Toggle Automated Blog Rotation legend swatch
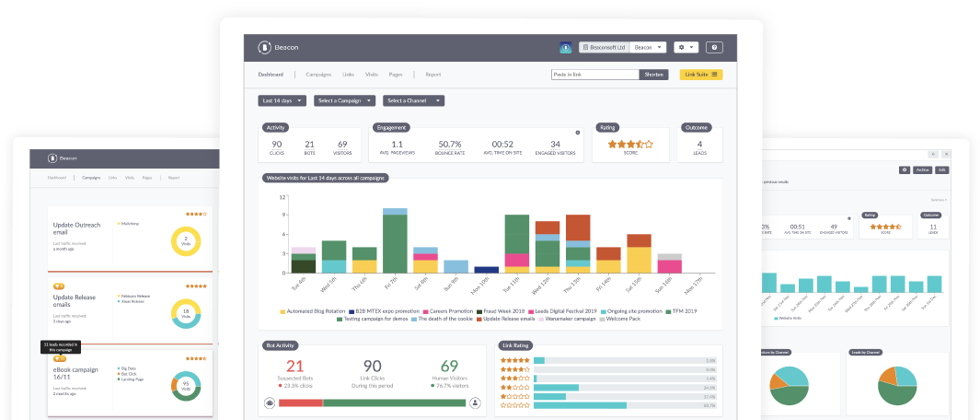 (282, 311)
